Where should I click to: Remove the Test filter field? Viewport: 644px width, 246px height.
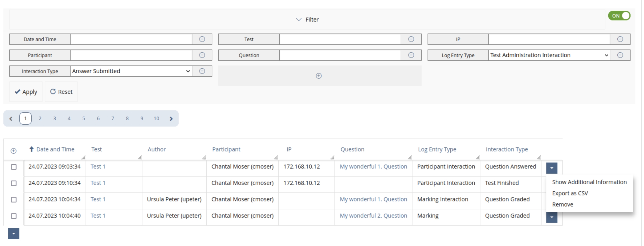(x=411, y=39)
